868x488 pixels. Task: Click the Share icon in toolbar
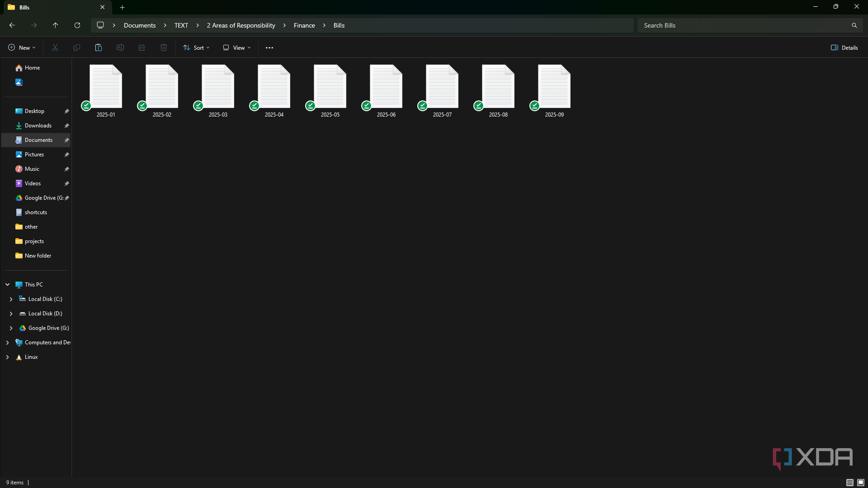[142, 47]
